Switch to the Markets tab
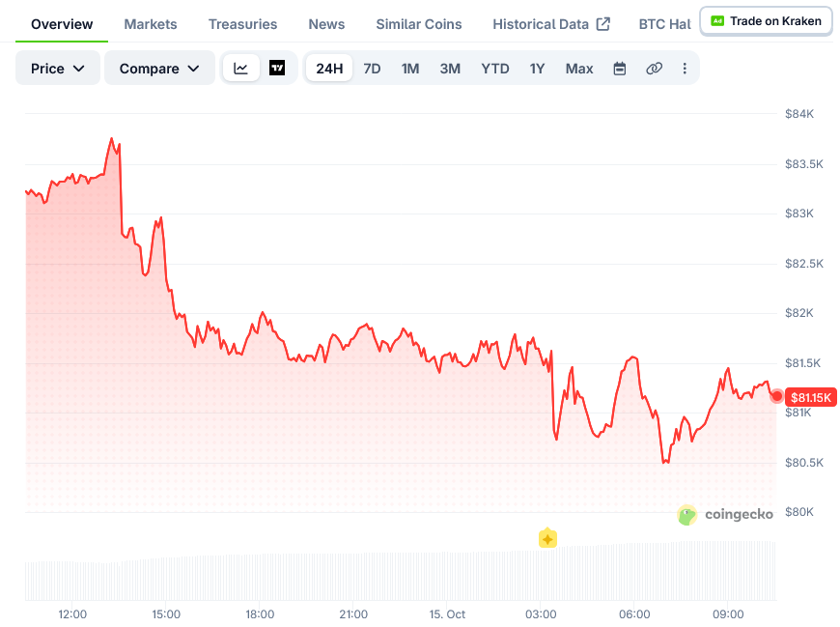This screenshot has height=627, width=840. (x=150, y=24)
